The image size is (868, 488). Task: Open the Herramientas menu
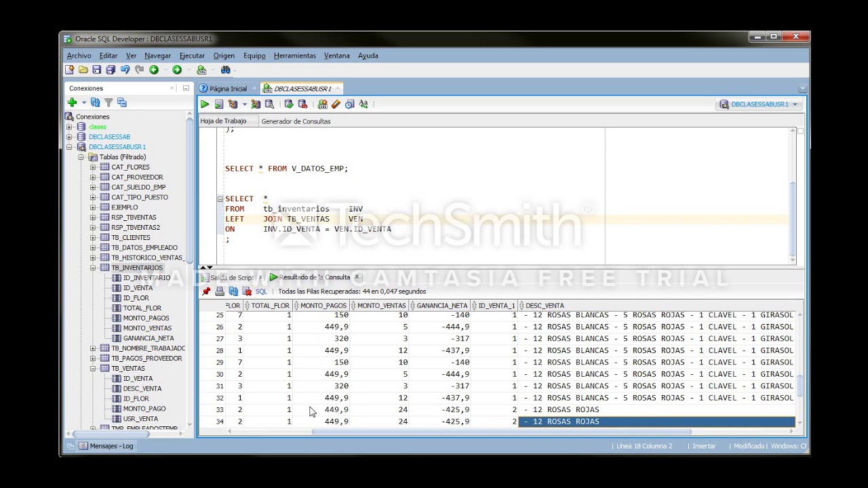click(295, 56)
